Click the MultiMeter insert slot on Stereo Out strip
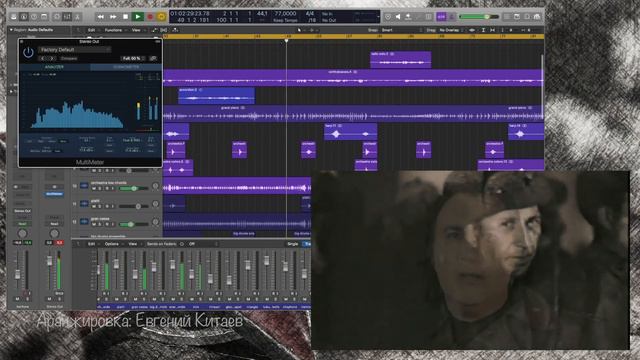 tap(54, 194)
